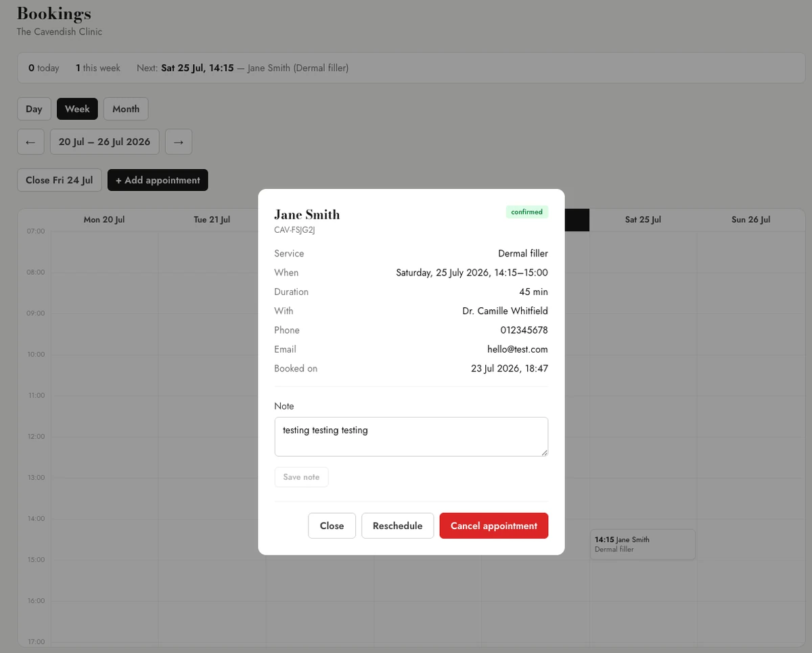Click the phone number 012345678

(x=524, y=330)
